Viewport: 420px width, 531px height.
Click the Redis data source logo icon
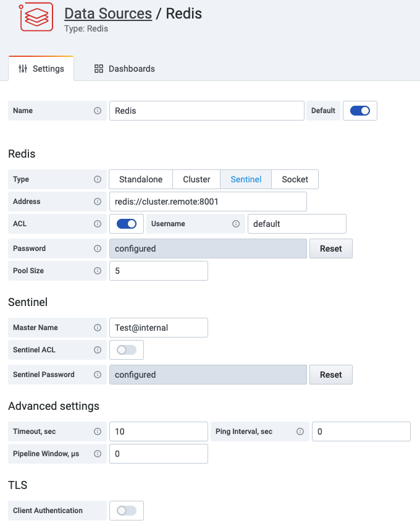pos(36,17)
